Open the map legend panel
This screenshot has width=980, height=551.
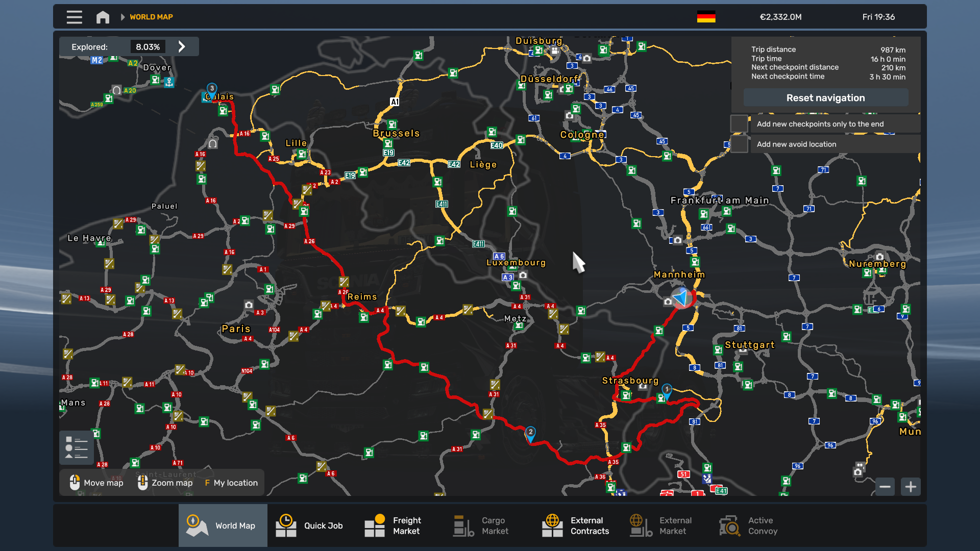pos(77,447)
